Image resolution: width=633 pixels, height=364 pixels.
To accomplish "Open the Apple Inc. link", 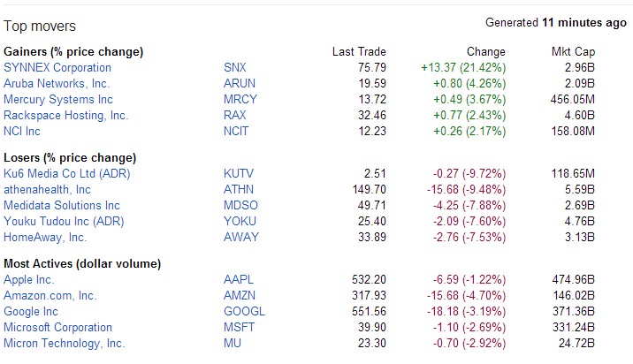I will tap(28, 280).
